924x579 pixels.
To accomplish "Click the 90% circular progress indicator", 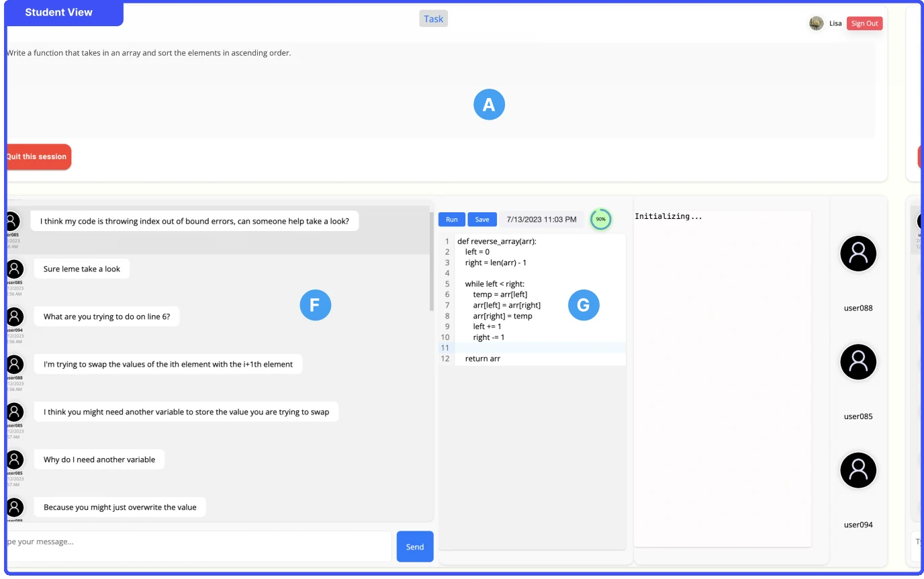I will pyautogui.click(x=601, y=220).
